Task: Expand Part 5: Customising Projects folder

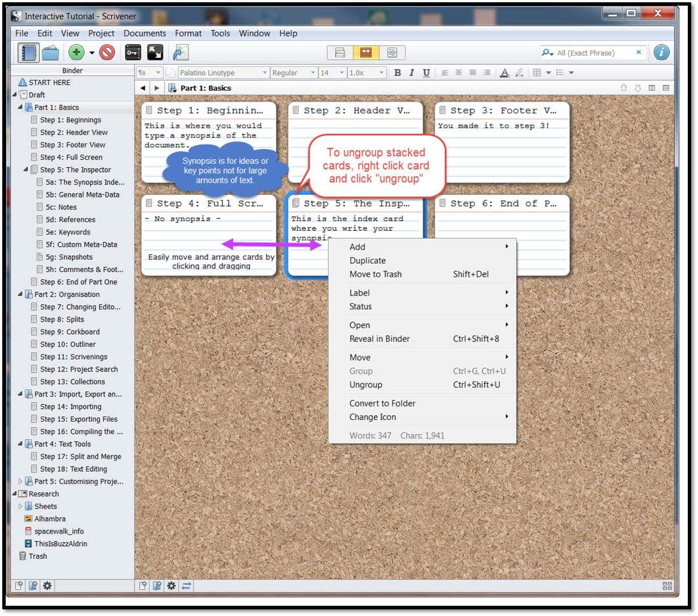Action: [20, 482]
